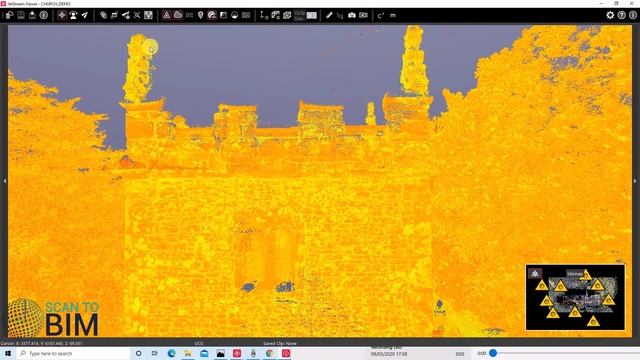Click the half-shaded square icon
Image resolution: width=640 pixels, height=360 pixels.
click(x=223, y=16)
